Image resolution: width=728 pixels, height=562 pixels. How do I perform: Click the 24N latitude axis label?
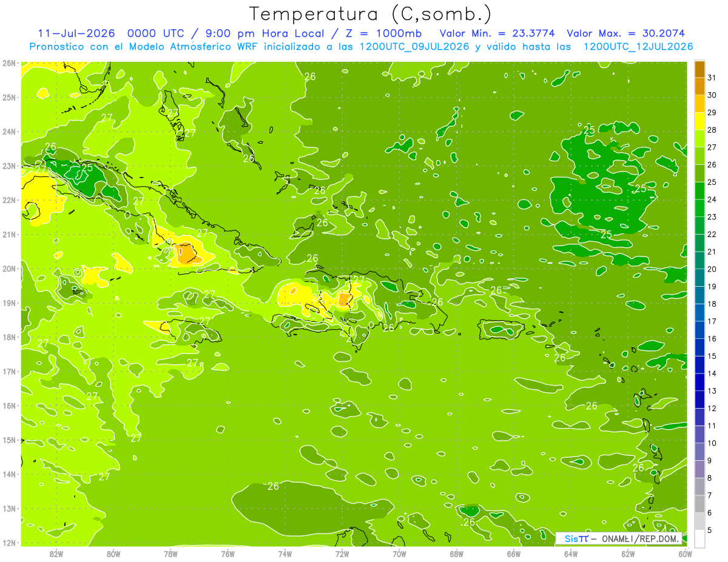click(9, 132)
